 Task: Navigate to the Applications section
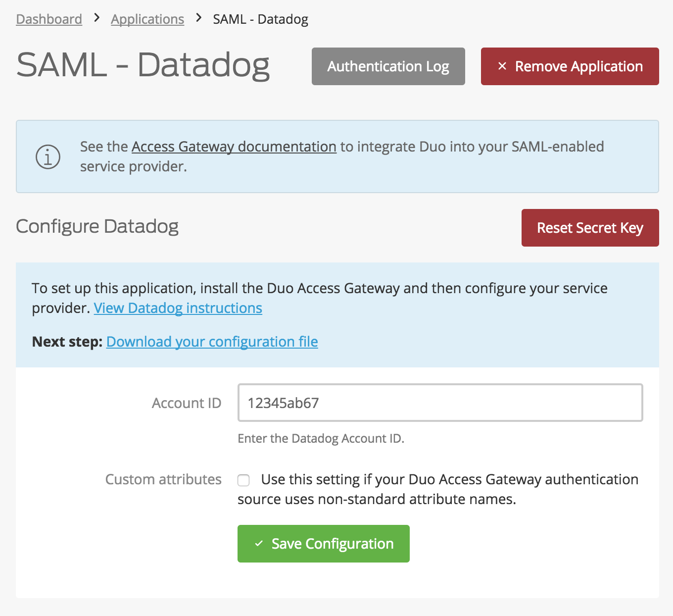click(x=147, y=19)
